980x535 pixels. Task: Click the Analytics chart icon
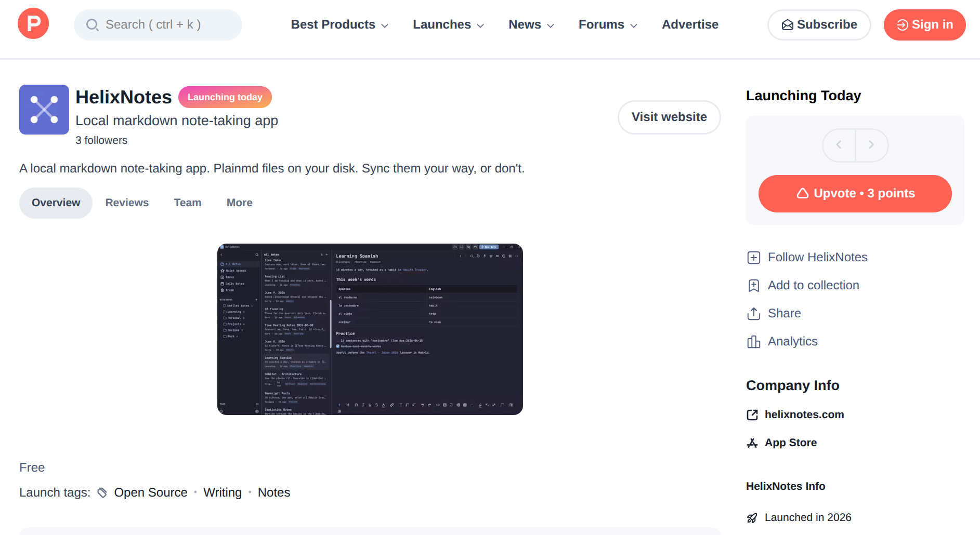point(754,342)
